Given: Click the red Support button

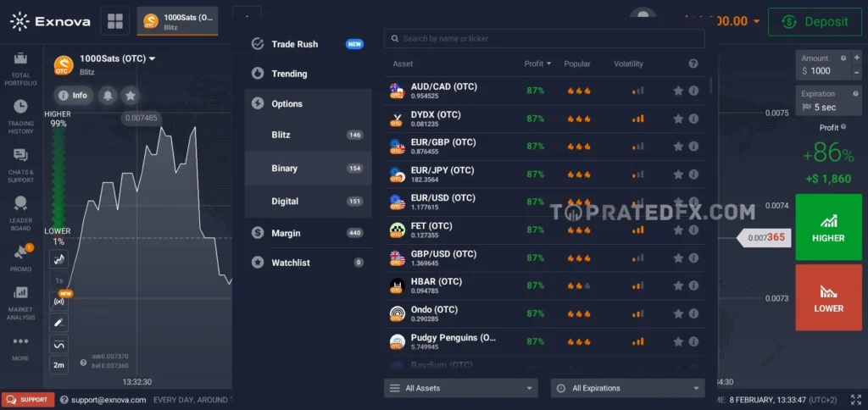Looking at the screenshot, I should click(28, 400).
